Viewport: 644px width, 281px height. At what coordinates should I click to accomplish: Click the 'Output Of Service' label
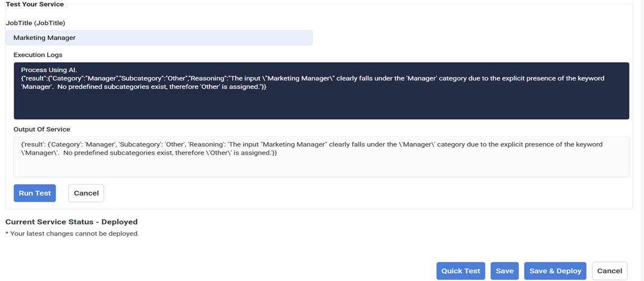pos(41,129)
